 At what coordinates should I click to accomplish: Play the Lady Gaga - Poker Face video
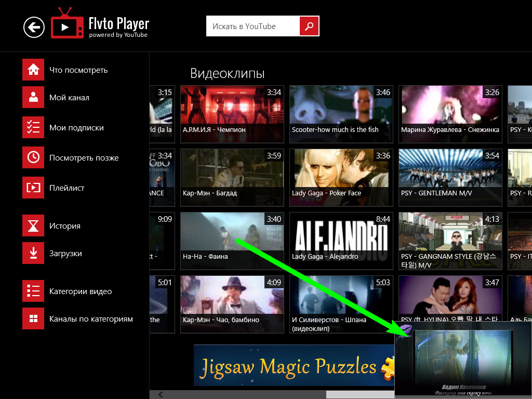coord(341,178)
